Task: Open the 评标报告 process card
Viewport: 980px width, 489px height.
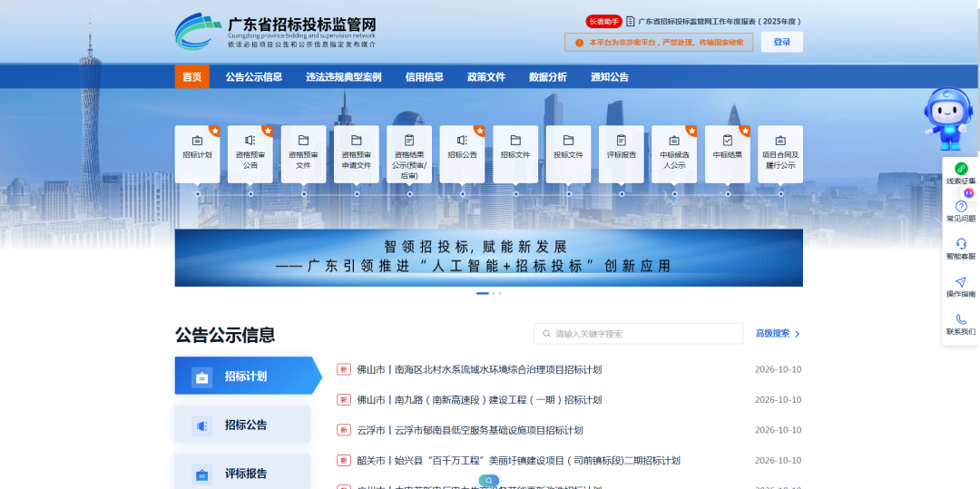Action: point(622,154)
